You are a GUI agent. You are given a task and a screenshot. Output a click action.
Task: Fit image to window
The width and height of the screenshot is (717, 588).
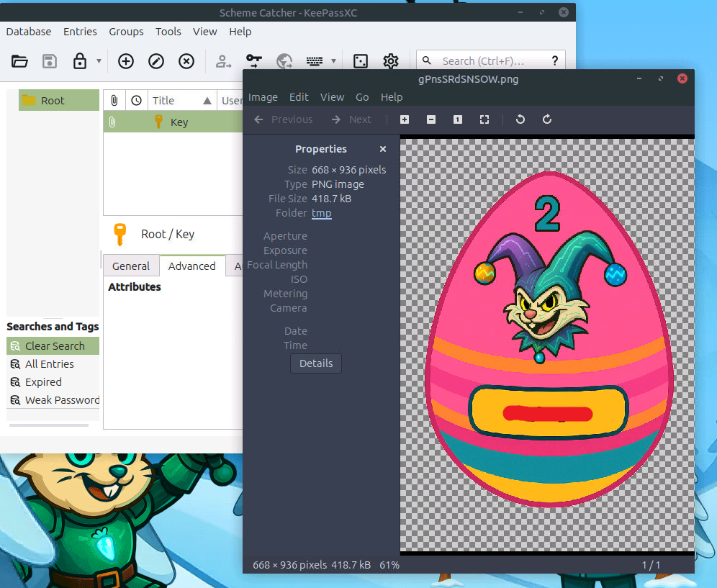point(484,119)
